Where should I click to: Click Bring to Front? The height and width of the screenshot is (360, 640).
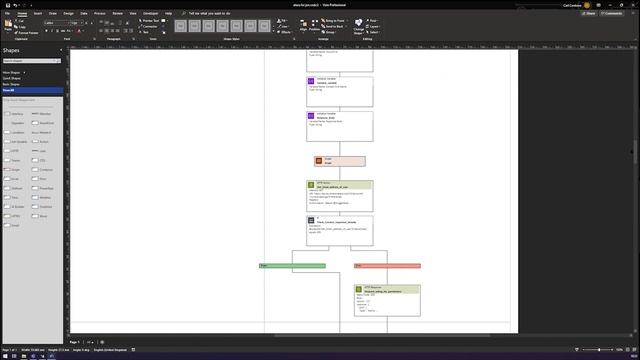(x=333, y=20)
